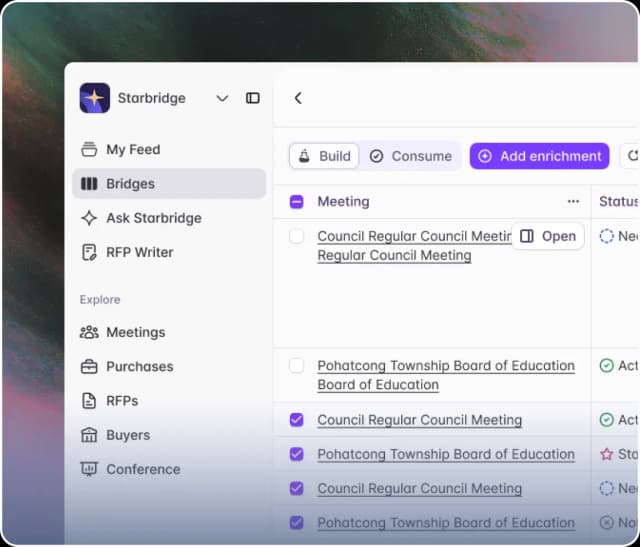Open Ask Starbridge in the sidebar
The width and height of the screenshot is (640, 547).
(169, 218)
